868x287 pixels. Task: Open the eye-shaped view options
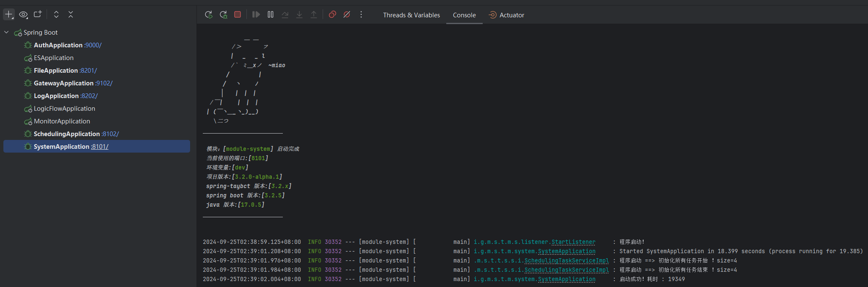tap(23, 14)
